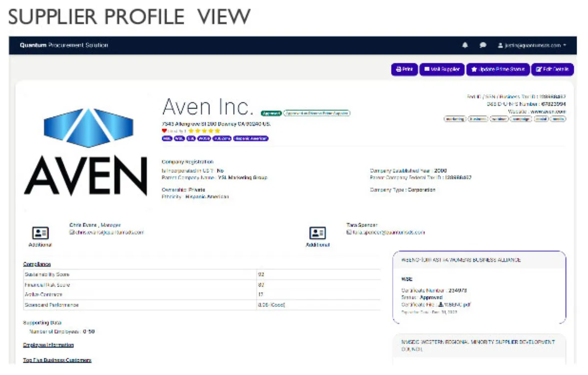Click the Update Prime Status button
588x375 pixels.
(x=498, y=70)
